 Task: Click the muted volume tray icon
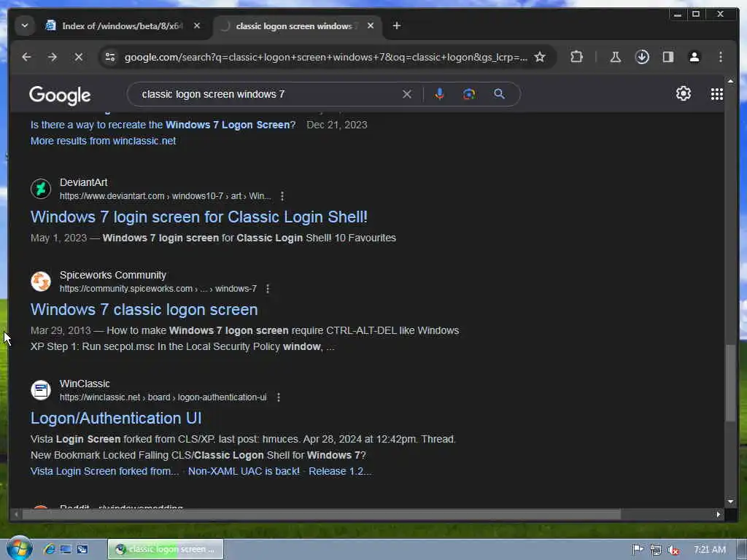pyautogui.click(x=673, y=550)
